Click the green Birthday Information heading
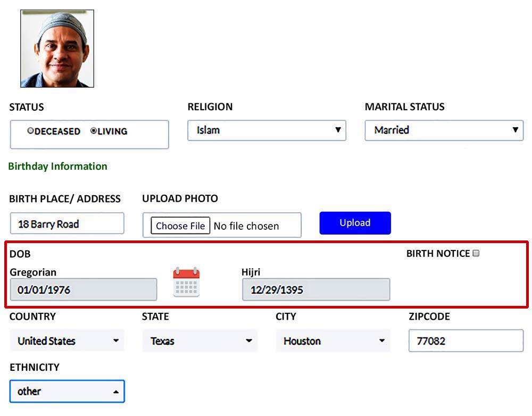532x416 pixels. coord(58,167)
